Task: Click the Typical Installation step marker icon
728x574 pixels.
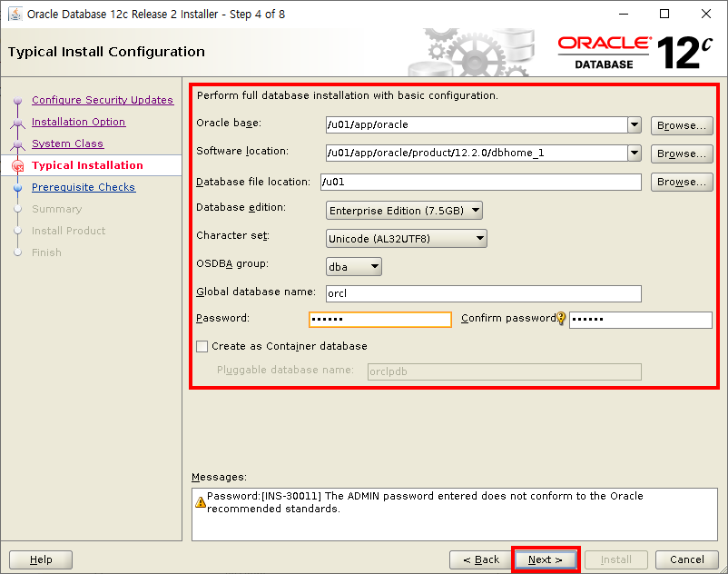Action: pos(17,166)
